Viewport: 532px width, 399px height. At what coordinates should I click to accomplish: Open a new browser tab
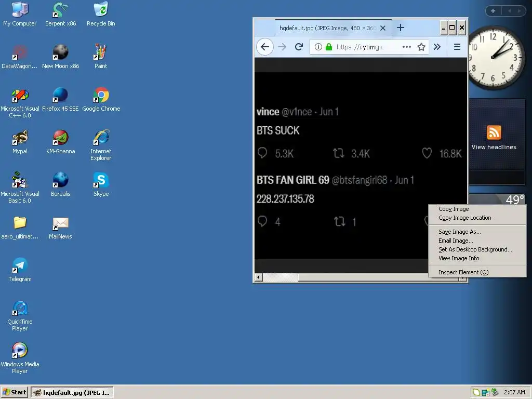401,28
